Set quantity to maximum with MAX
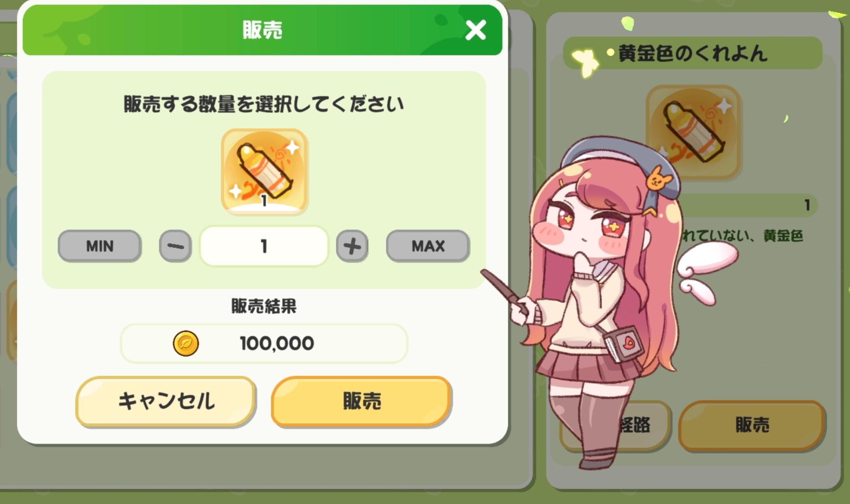This screenshot has width=850, height=504. (x=428, y=246)
